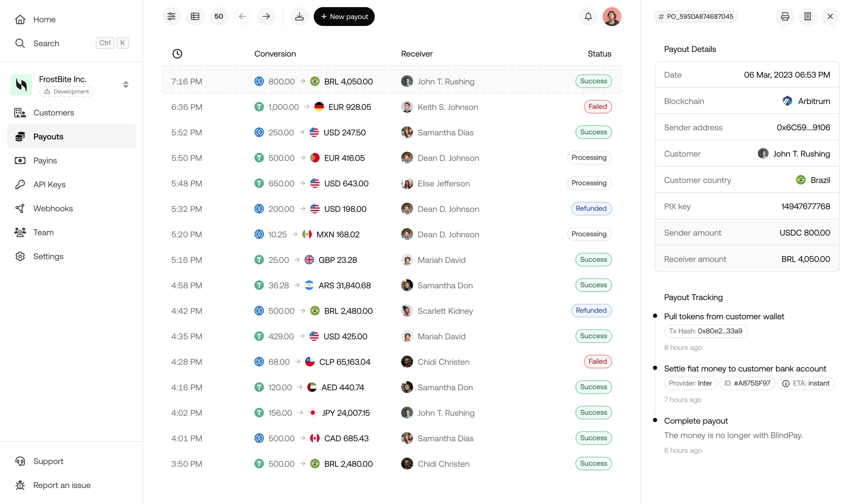
Task: Open the Payins page
Action: click(71, 160)
